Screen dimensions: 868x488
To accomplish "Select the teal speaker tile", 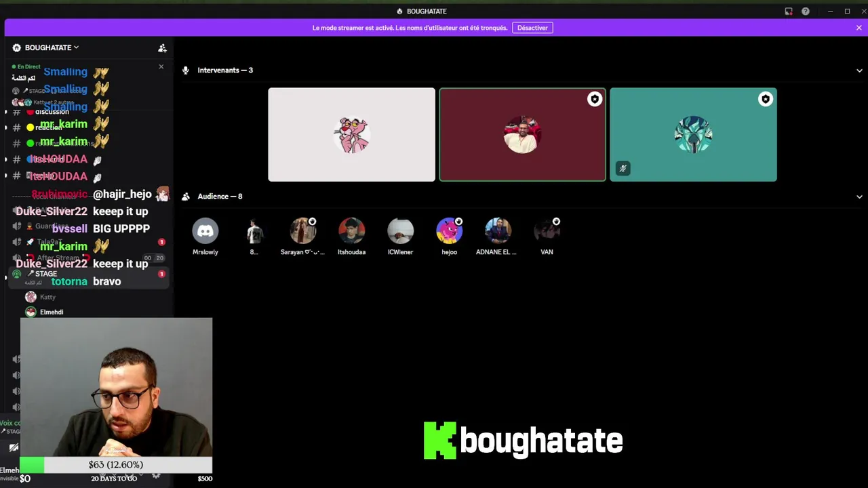I will point(693,134).
